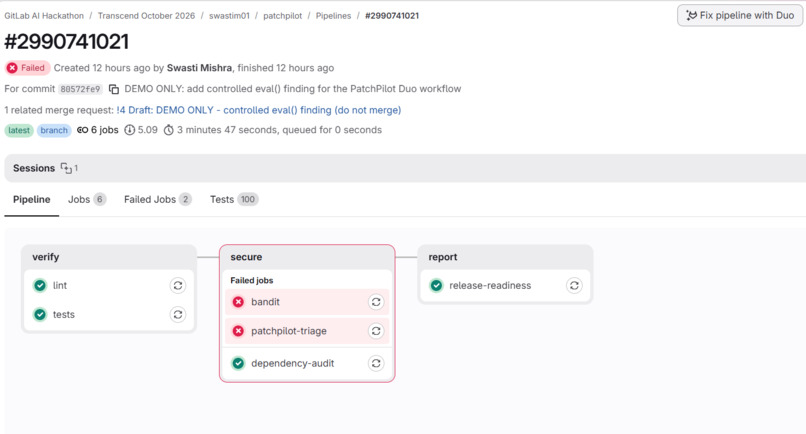Retry the tests job

point(178,314)
